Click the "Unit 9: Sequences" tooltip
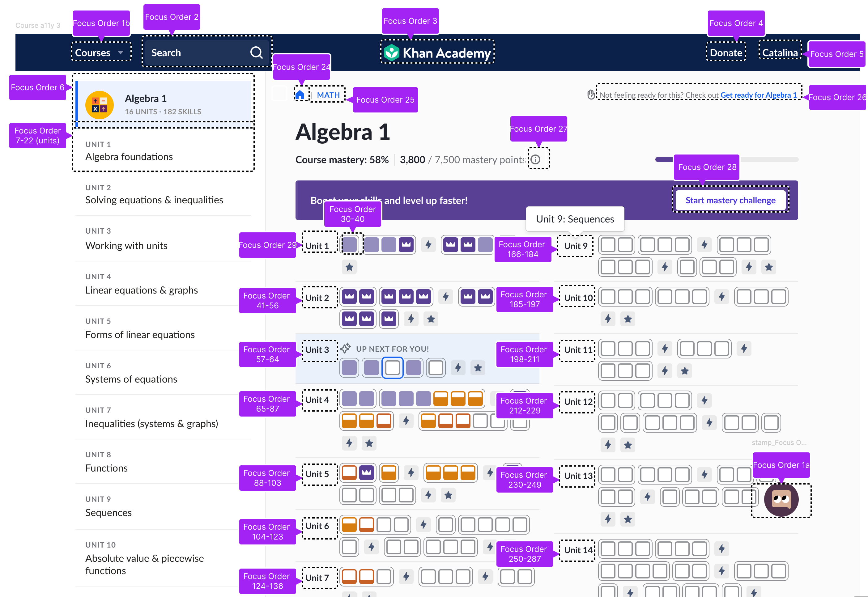Image resolution: width=868 pixels, height=597 pixels. (575, 219)
